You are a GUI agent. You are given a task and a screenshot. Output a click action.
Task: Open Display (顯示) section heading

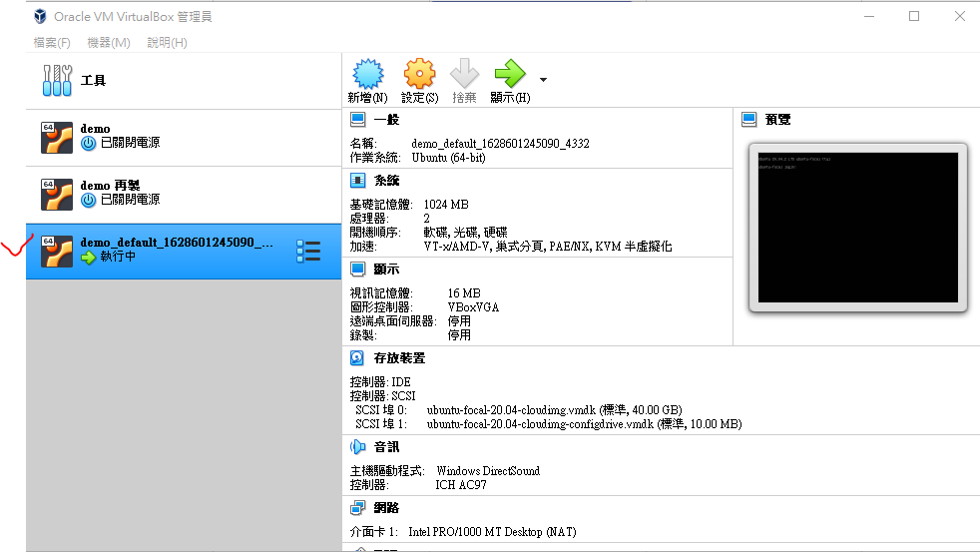[x=386, y=270]
